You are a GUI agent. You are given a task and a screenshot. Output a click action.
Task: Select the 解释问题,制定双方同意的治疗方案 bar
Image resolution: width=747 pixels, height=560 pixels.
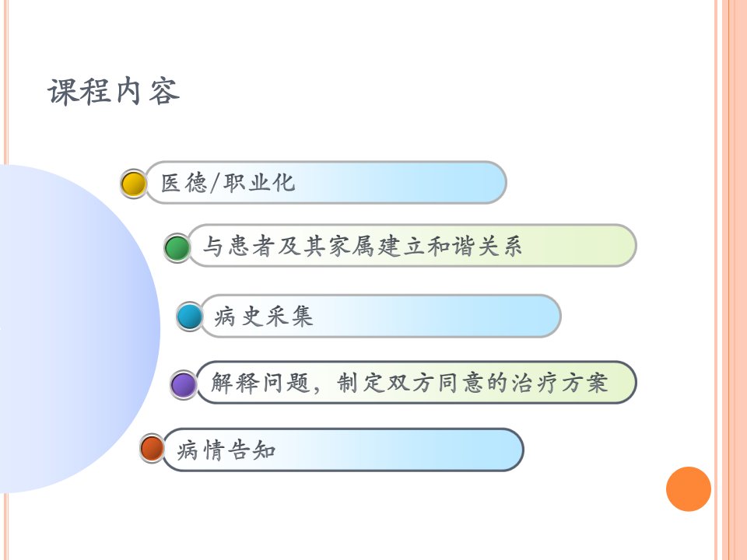(x=416, y=382)
